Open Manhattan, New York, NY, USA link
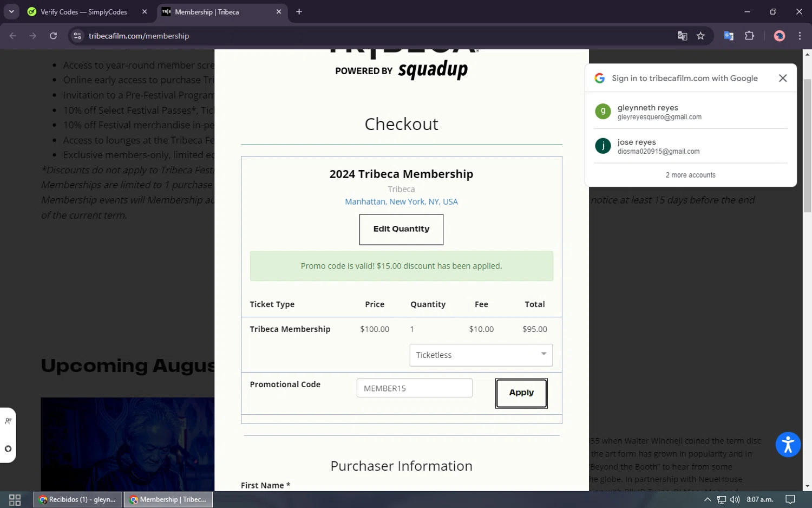This screenshot has height=508, width=812. click(401, 201)
